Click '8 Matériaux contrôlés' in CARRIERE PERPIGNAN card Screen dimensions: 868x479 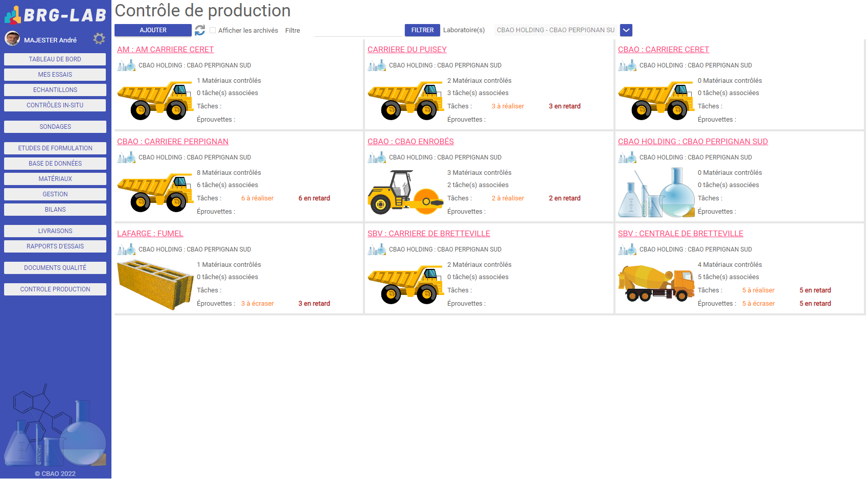[x=229, y=173]
